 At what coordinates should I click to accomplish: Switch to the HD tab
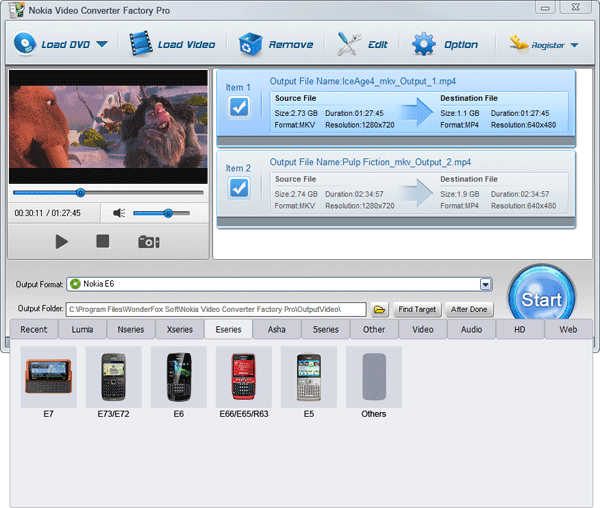520,329
